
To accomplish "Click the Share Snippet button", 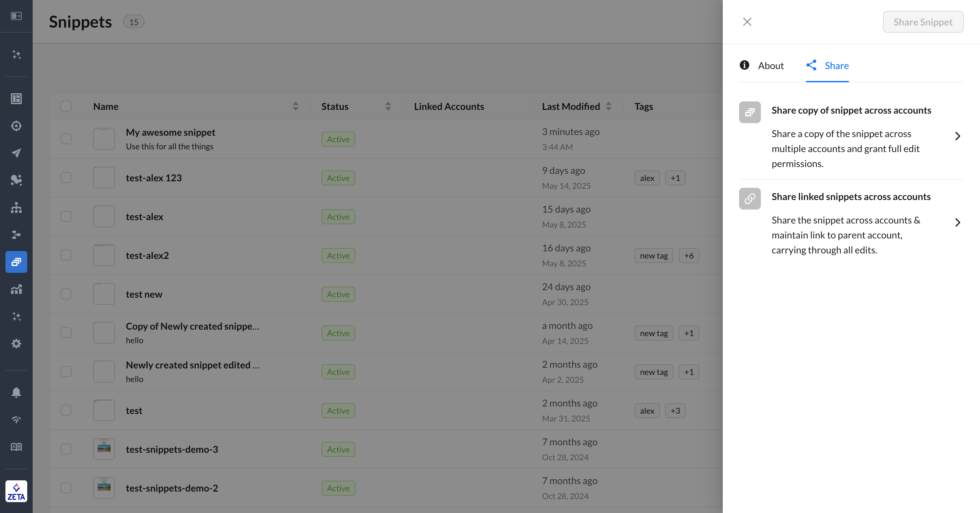I will tap(922, 22).
